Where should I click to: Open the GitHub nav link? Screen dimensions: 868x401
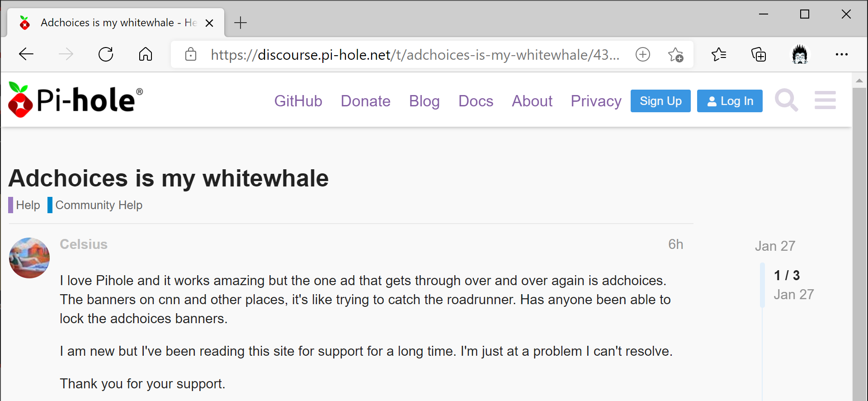coord(298,101)
